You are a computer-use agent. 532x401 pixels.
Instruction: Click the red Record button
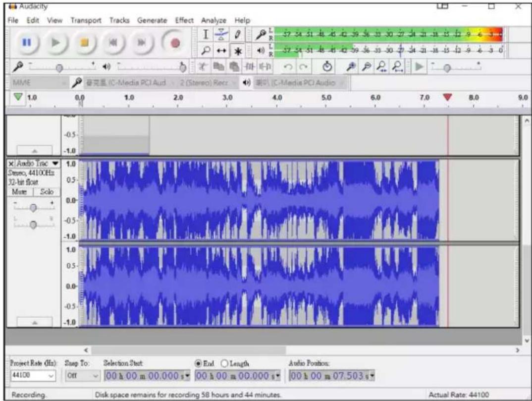(x=174, y=43)
